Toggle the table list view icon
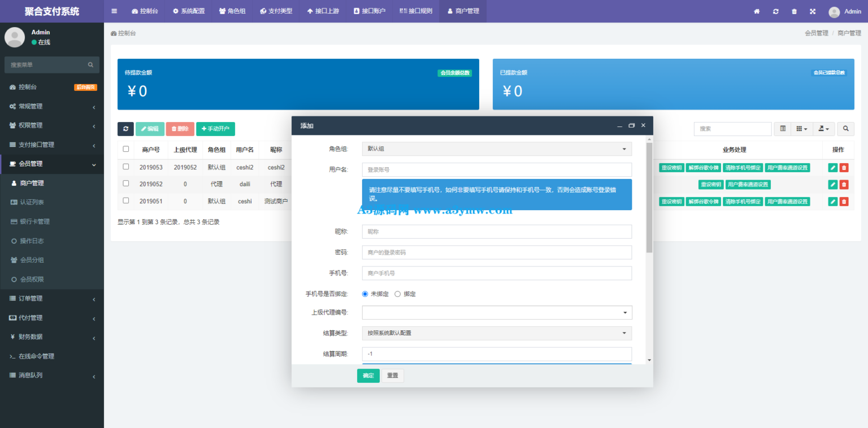 coord(783,129)
